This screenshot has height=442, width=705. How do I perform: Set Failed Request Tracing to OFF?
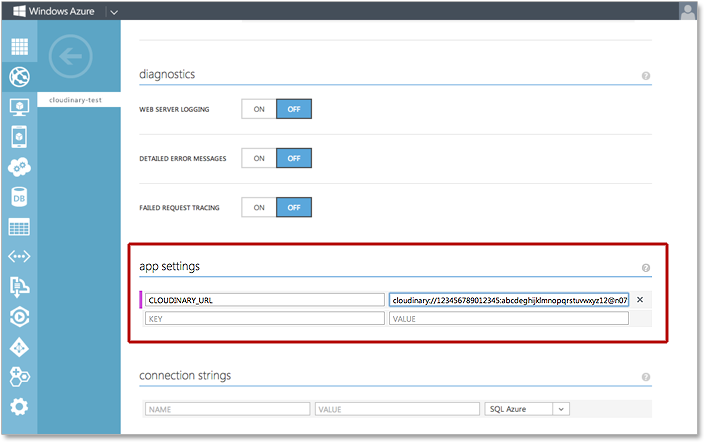click(294, 207)
